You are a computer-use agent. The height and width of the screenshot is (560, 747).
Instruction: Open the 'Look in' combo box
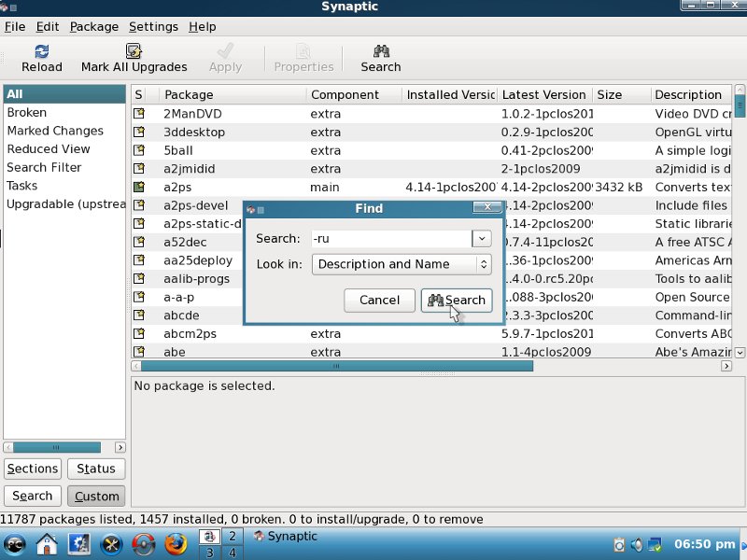(x=402, y=264)
